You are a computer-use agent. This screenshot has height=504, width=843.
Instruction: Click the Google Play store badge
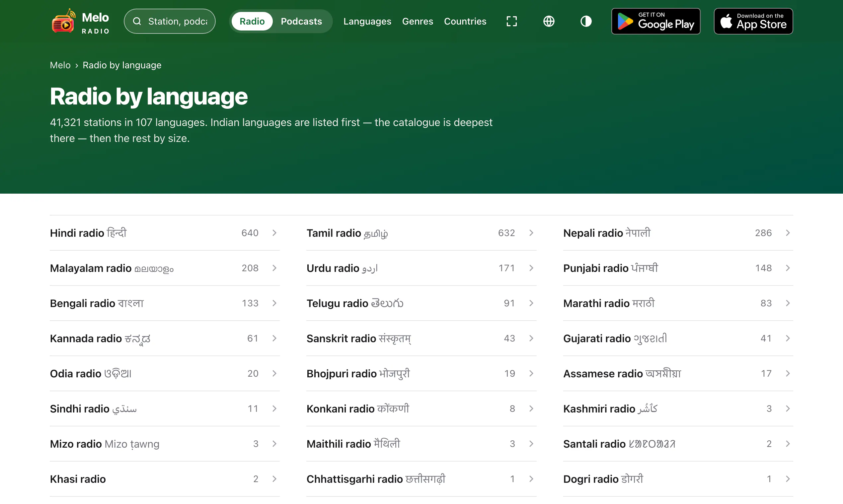point(656,22)
